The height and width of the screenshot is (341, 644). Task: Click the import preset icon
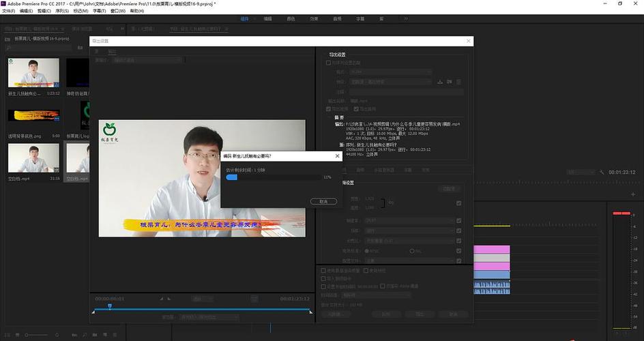point(450,82)
